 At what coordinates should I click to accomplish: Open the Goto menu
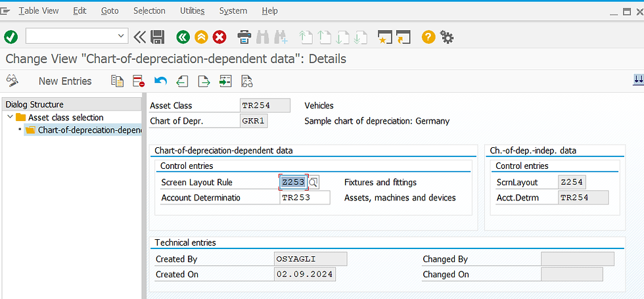point(110,11)
